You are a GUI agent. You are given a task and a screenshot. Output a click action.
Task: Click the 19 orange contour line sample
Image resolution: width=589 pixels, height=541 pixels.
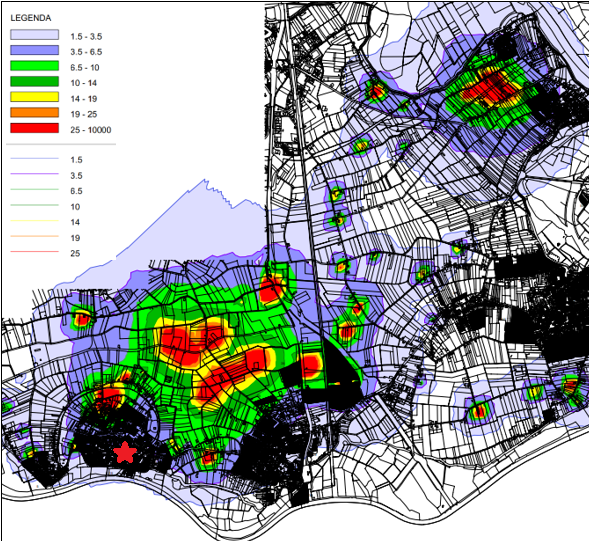click(35, 236)
